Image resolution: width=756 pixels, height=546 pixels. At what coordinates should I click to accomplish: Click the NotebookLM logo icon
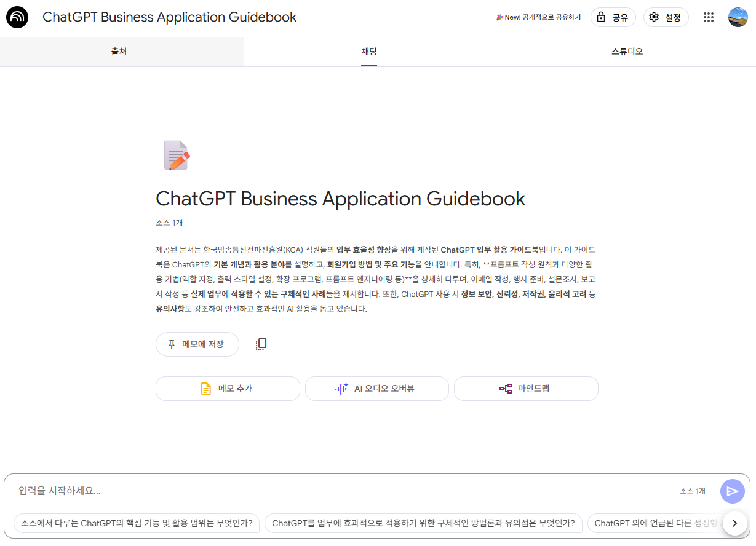pyautogui.click(x=17, y=17)
